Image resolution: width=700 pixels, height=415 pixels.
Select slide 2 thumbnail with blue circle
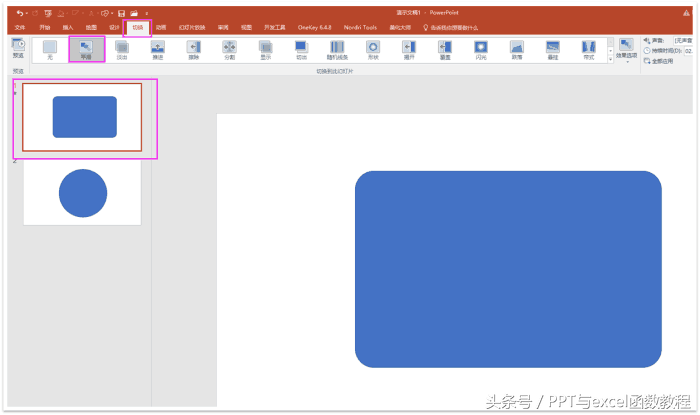point(82,193)
